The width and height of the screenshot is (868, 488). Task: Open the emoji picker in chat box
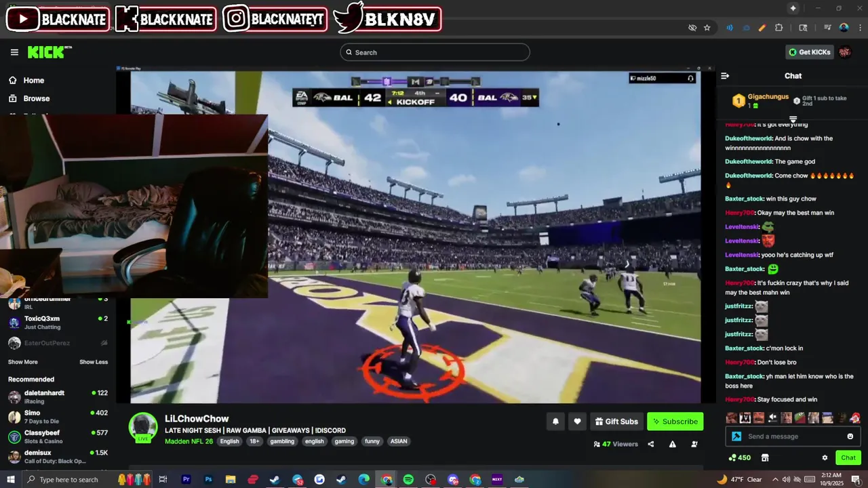(850, 436)
